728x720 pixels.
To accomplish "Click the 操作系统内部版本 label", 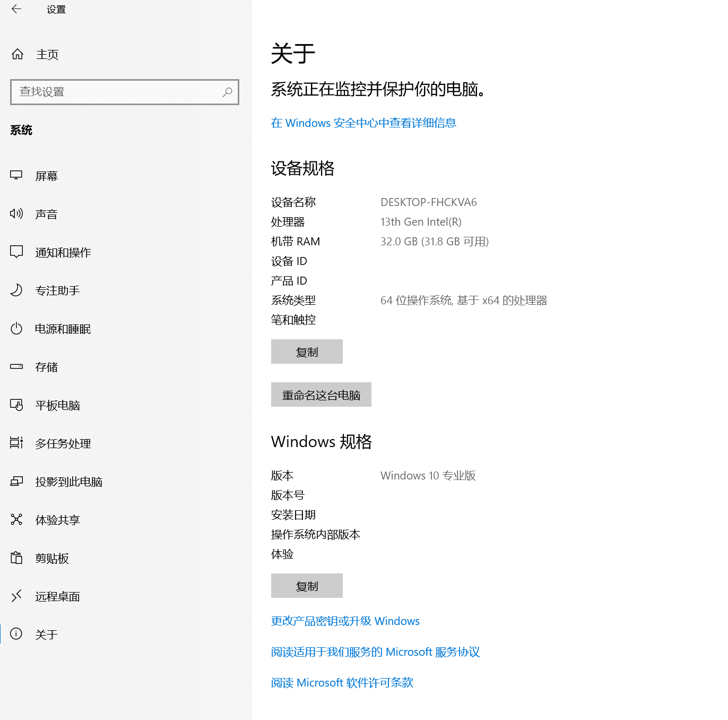I will pyautogui.click(x=316, y=535).
